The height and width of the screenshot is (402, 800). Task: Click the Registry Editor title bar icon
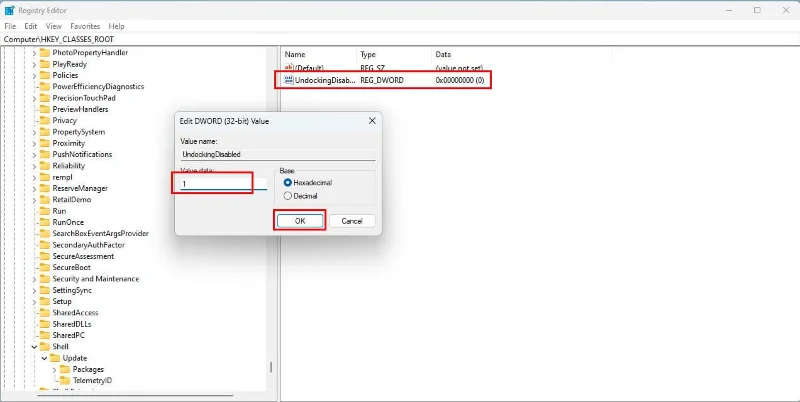(x=9, y=10)
